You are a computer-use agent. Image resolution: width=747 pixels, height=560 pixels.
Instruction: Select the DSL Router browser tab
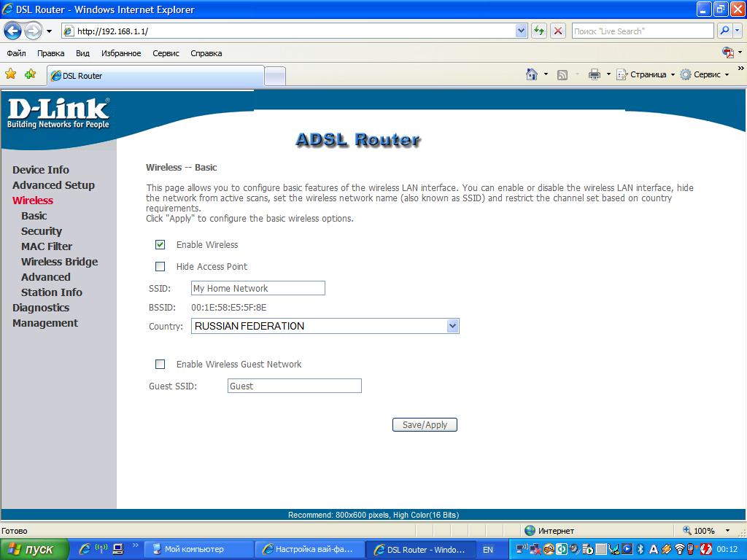pos(155,76)
